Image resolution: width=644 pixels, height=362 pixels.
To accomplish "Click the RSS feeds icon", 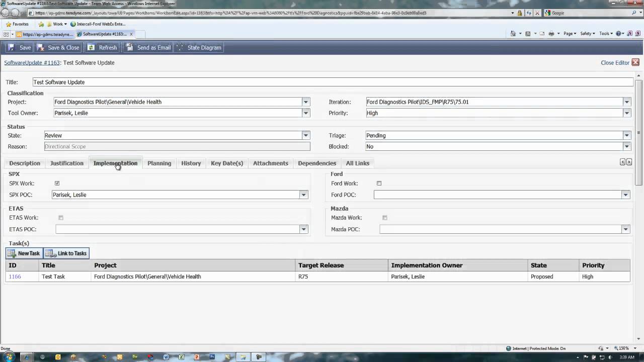I will coord(528,34).
